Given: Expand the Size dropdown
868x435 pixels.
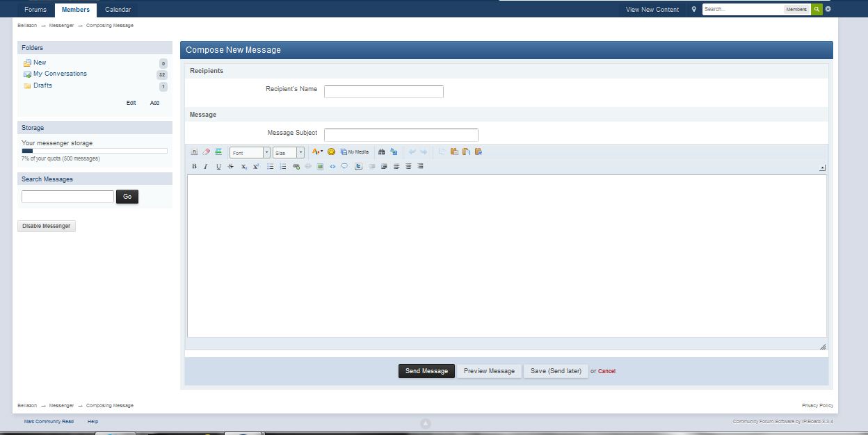Looking at the screenshot, I should coord(288,152).
